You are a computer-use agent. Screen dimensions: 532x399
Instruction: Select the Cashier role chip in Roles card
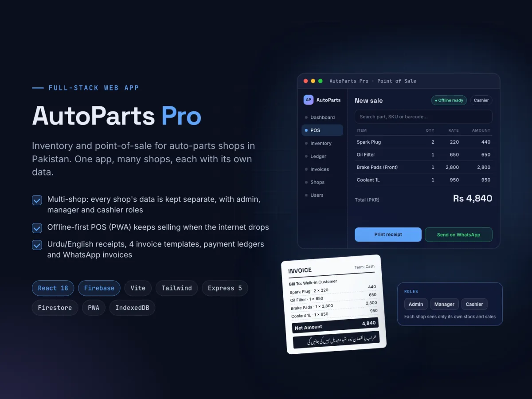tap(474, 304)
